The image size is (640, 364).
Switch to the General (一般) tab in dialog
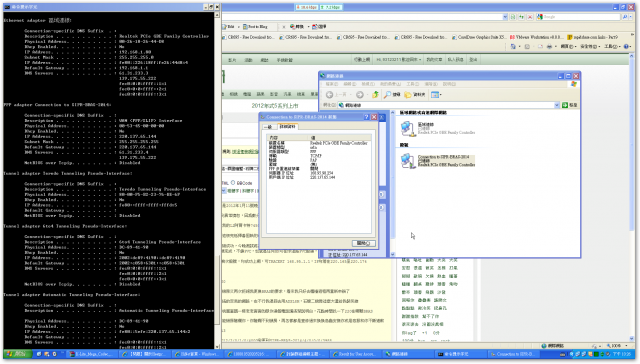point(269,127)
